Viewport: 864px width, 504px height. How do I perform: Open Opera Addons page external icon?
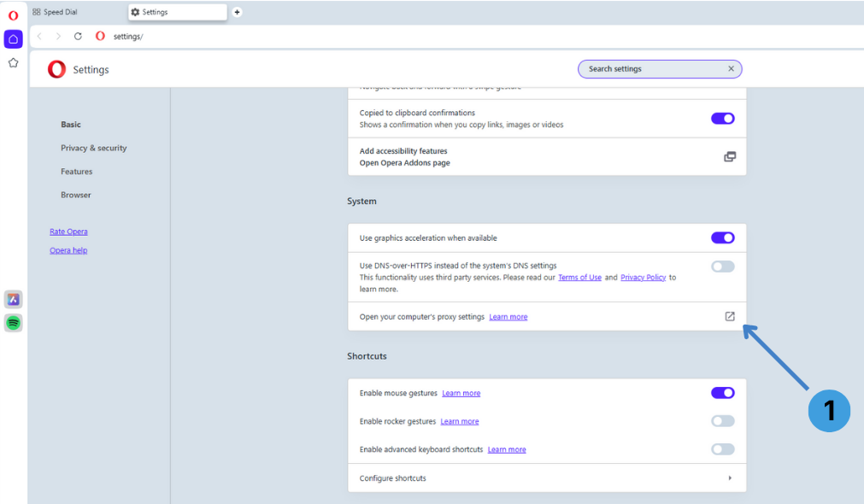click(x=730, y=157)
